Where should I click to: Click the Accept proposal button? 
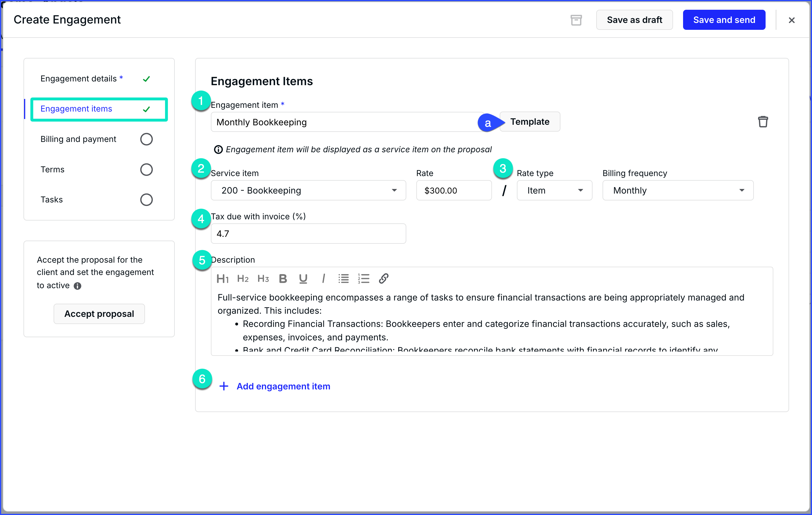(x=99, y=313)
